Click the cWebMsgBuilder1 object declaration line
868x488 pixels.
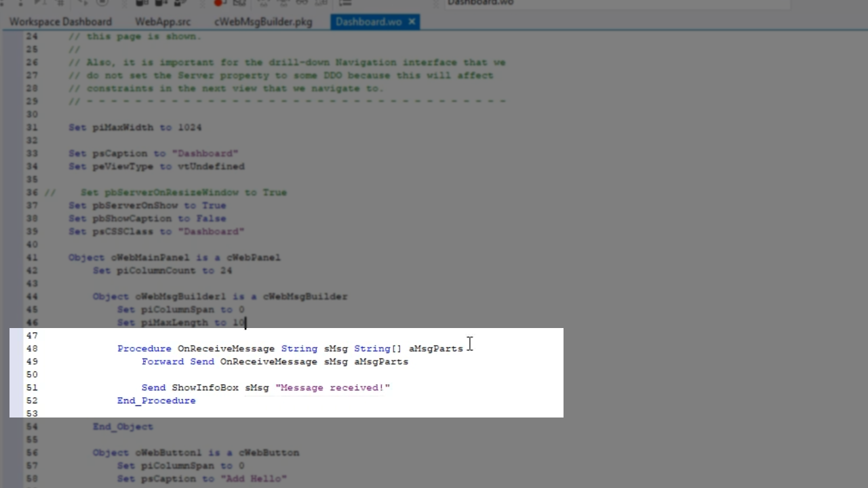click(220, 296)
